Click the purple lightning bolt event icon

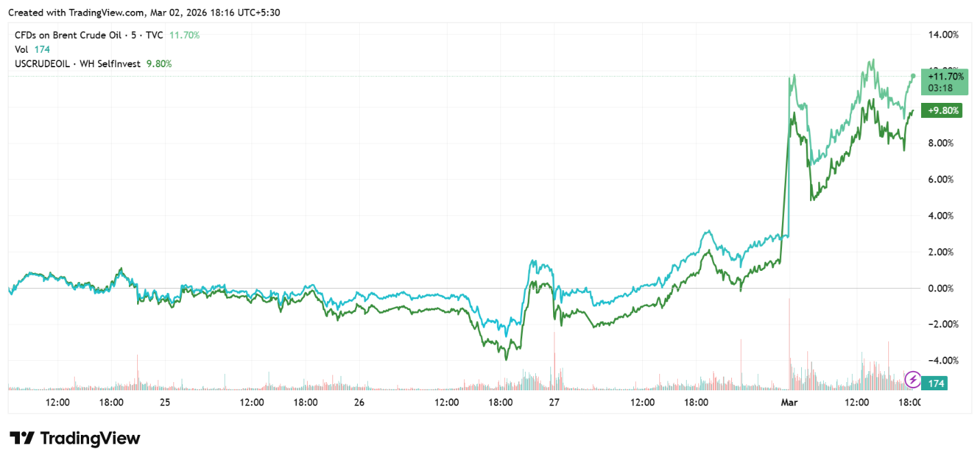(x=913, y=379)
